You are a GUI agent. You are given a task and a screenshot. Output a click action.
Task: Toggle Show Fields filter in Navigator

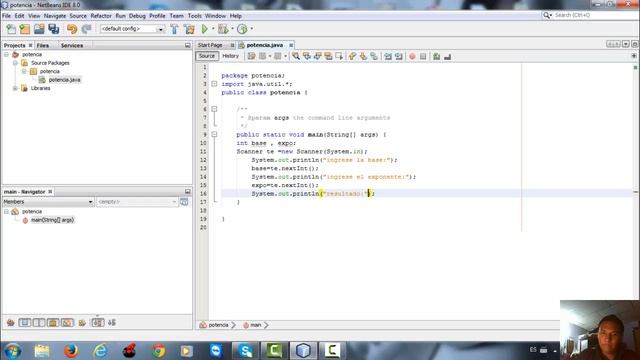[x=24, y=323]
